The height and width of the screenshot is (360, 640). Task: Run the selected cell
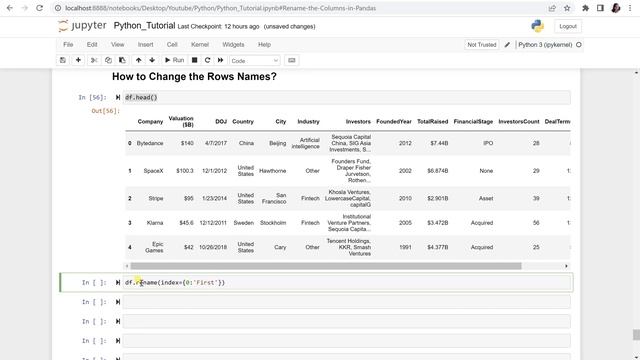coord(174,60)
